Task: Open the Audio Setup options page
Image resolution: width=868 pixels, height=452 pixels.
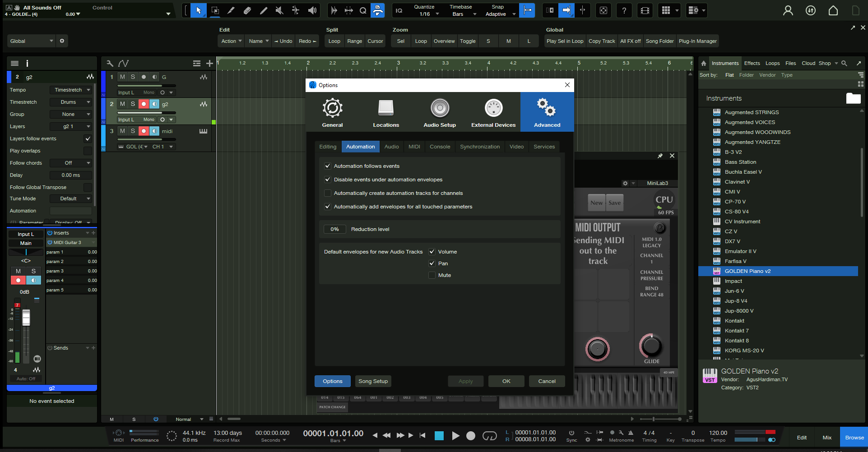Action: coord(440,112)
